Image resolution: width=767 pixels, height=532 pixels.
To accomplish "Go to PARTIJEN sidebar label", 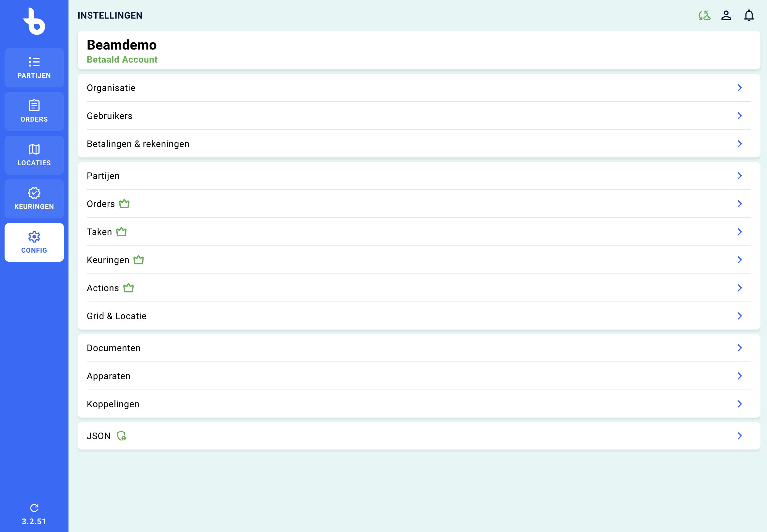I will 34,76.
